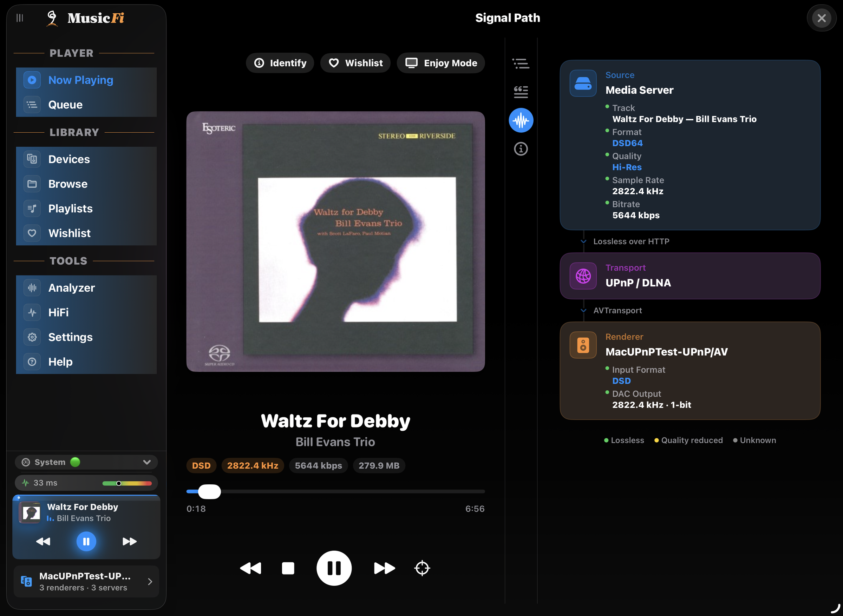Click the Renderer speaker icon

point(583,345)
